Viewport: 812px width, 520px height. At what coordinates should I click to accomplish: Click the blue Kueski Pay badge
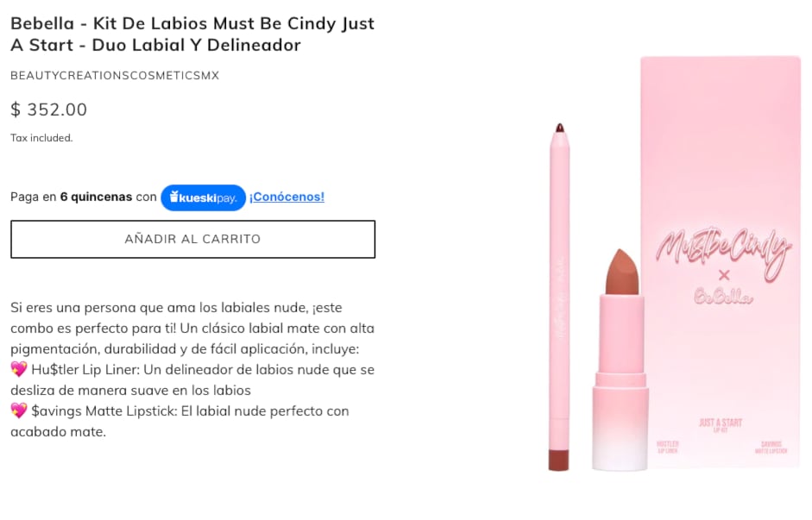(203, 197)
